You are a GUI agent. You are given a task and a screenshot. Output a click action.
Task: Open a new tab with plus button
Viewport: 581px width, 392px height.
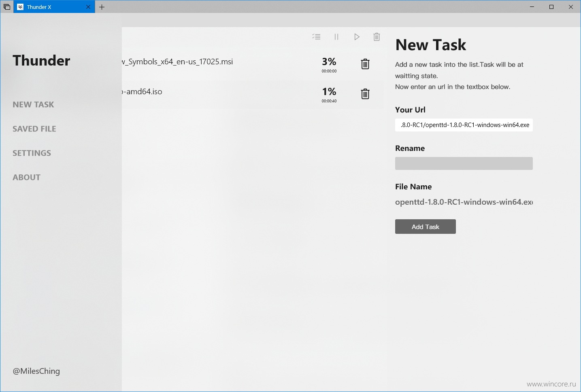[102, 7]
